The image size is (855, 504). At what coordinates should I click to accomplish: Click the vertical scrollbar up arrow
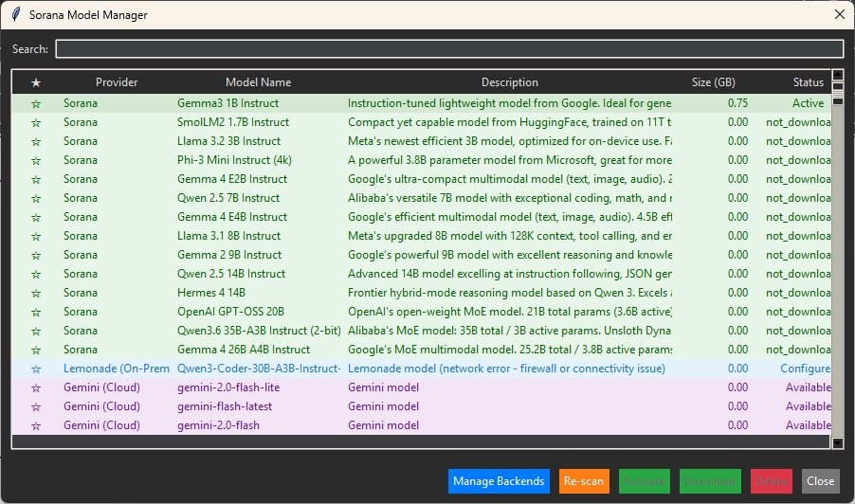pyautogui.click(x=838, y=75)
